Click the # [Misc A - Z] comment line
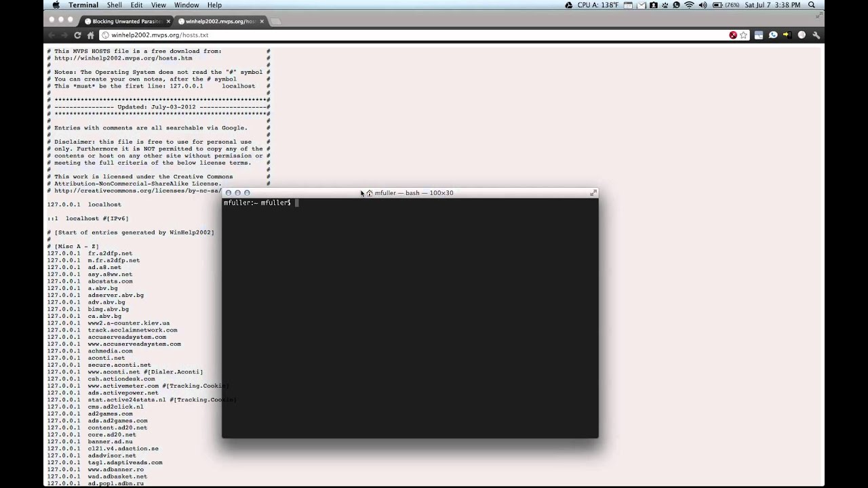Image resolution: width=868 pixels, height=488 pixels. click(73, 247)
